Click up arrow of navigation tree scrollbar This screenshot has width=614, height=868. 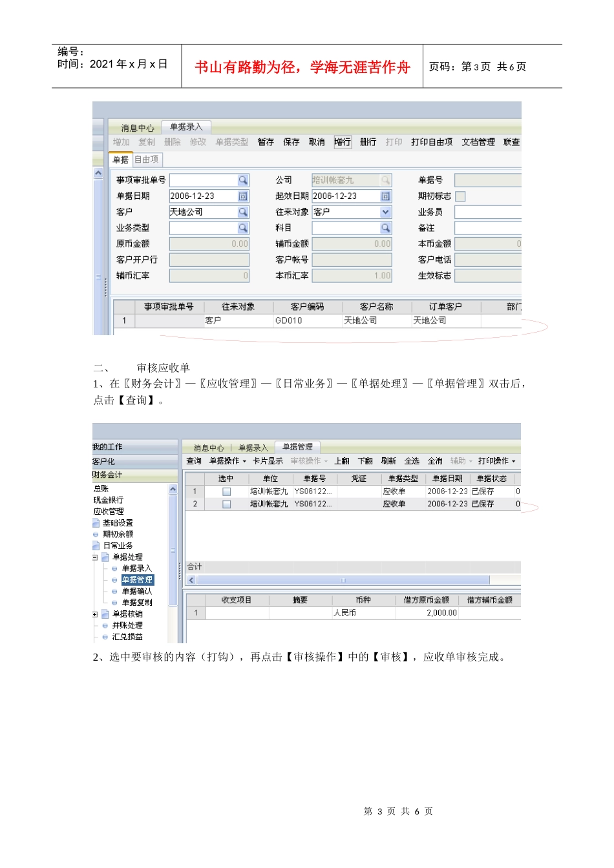(x=173, y=490)
